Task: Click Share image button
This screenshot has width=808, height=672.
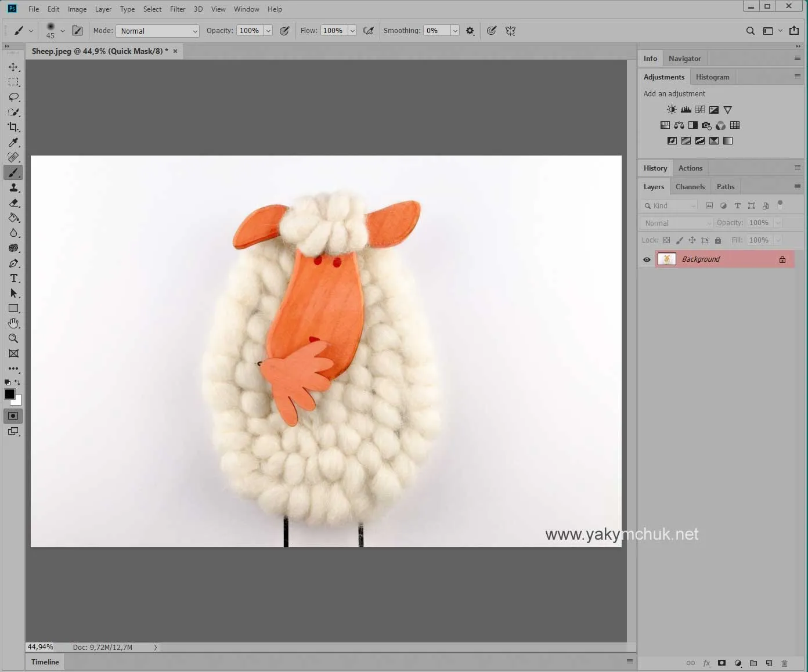Action: tap(795, 31)
